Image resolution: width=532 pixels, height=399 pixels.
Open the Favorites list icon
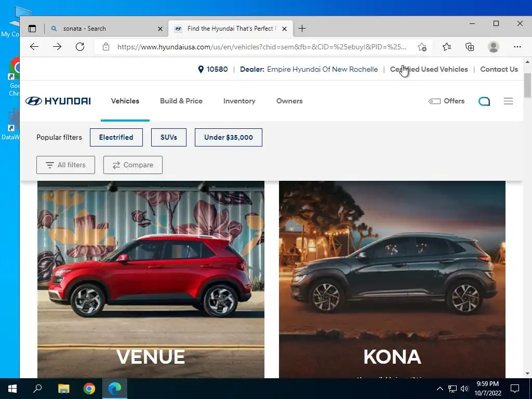(447, 47)
